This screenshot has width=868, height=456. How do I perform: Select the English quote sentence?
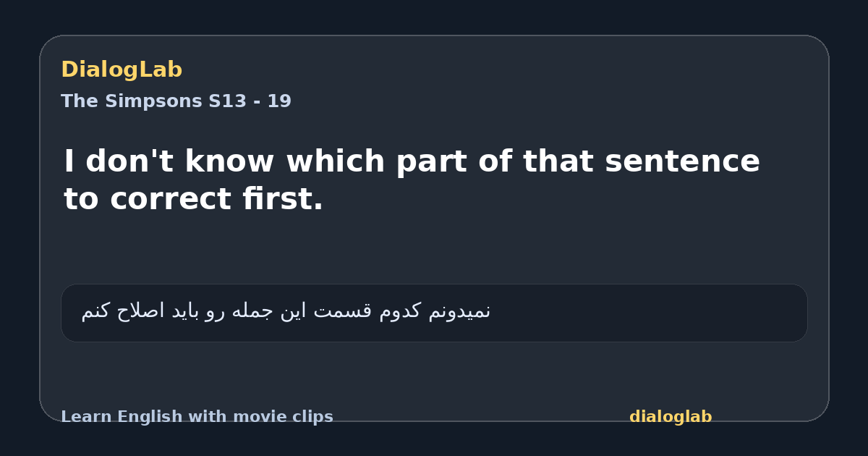coord(412,180)
